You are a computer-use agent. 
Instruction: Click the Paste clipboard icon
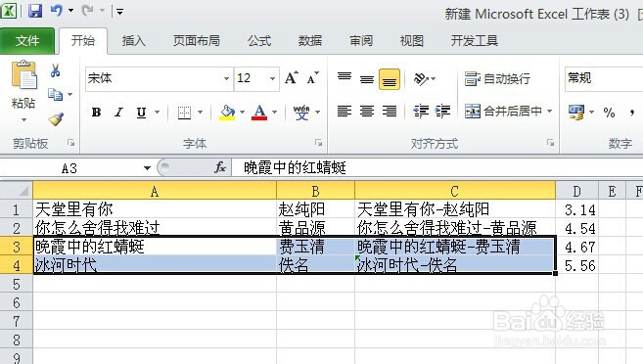[23, 74]
